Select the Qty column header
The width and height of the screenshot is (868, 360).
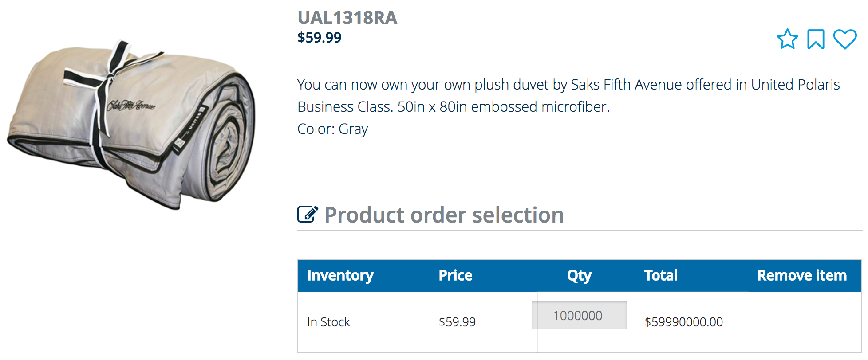579,275
